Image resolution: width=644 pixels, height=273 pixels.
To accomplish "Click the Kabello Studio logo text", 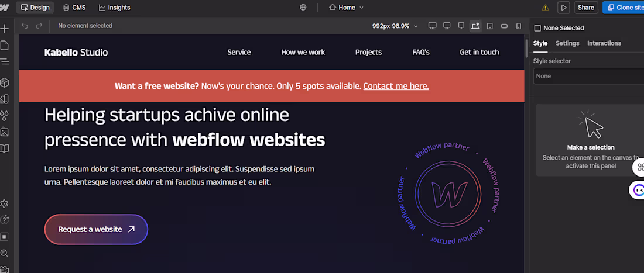I will click(x=76, y=52).
